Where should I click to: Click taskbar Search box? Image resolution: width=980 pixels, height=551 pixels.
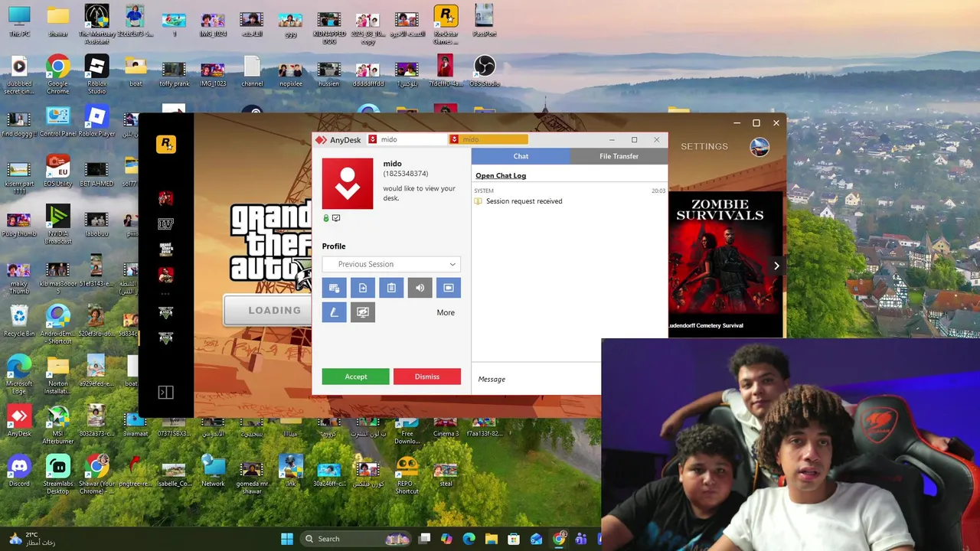[x=356, y=539]
